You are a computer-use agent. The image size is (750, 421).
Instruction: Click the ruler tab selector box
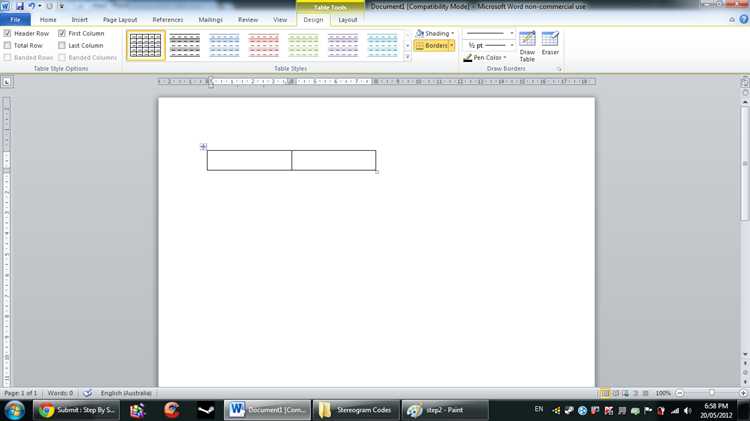point(7,82)
